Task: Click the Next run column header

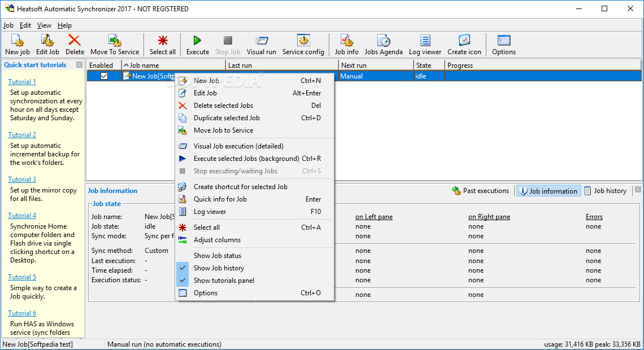Action: (376, 65)
